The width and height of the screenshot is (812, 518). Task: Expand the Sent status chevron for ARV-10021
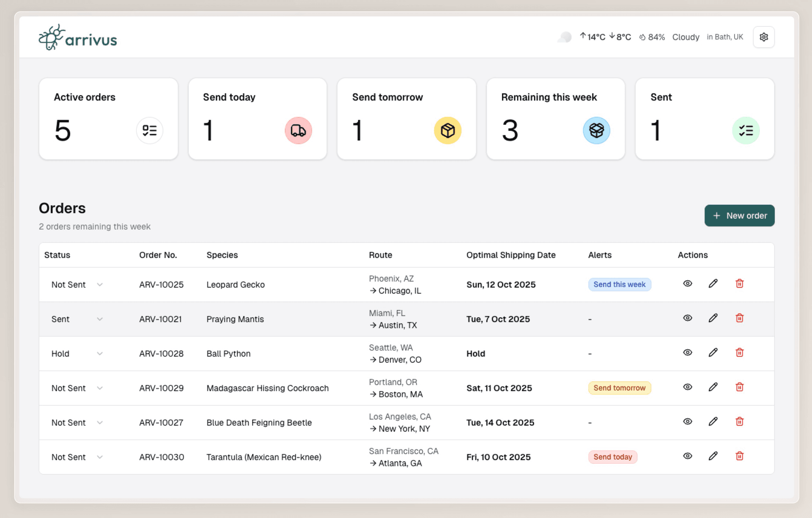[x=100, y=319]
